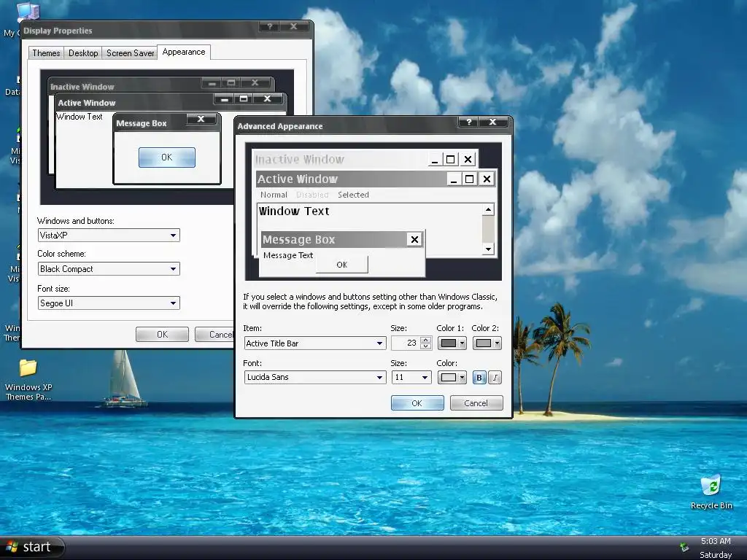Select the Windows XP Themes Pa... folder icon

(28, 379)
